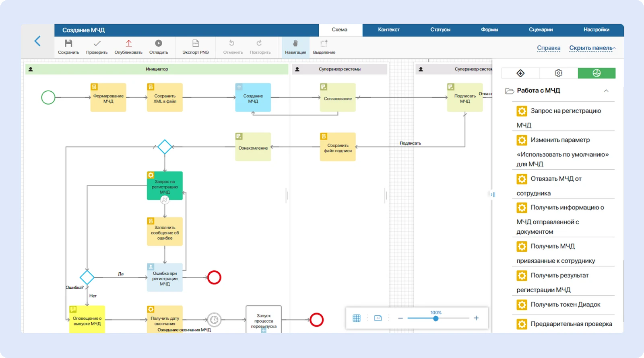Open the Справка help link

click(x=549, y=48)
